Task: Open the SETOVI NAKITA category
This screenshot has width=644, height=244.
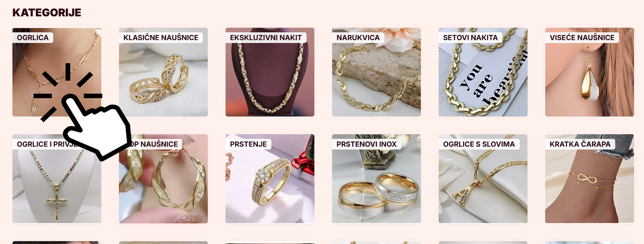Action: 483,72
